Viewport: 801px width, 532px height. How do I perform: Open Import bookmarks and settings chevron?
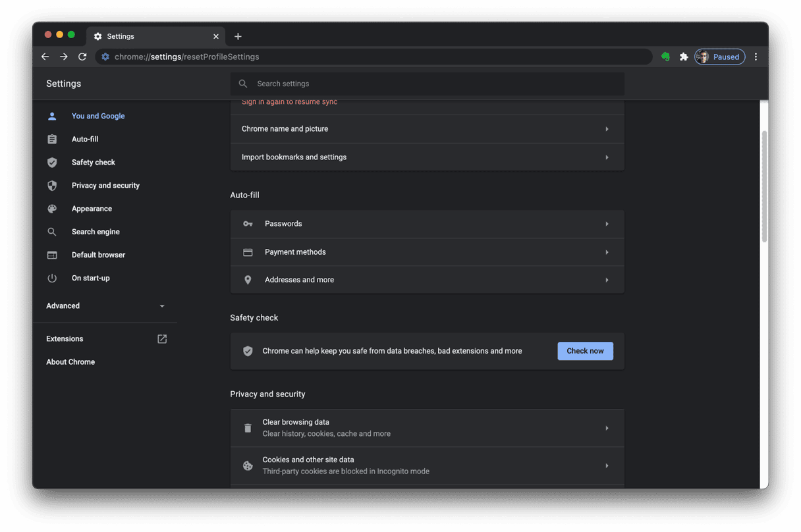pos(607,157)
